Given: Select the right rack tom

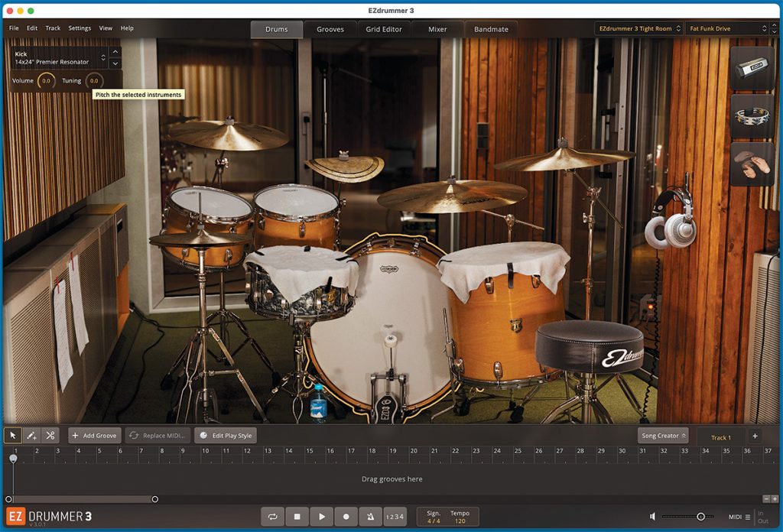Looking at the screenshot, I should pos(297,215).
